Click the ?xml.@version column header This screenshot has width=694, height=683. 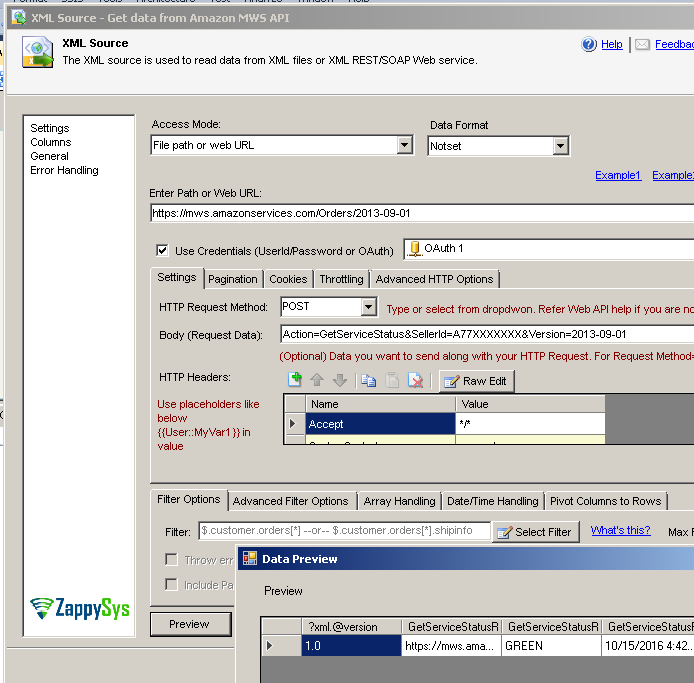(351, 627)
